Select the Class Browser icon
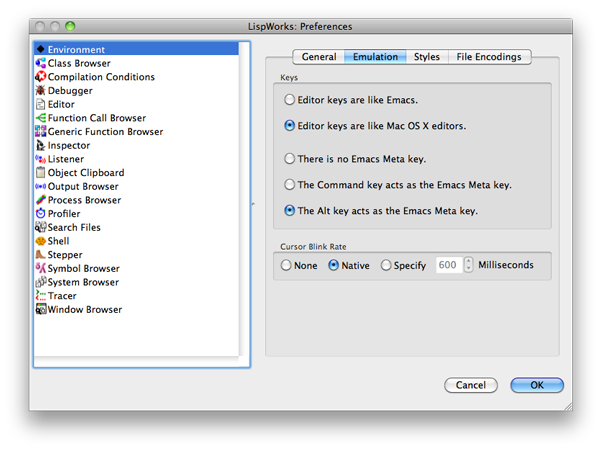The height and width of the screenshot is (450, 601). [41, 63]
